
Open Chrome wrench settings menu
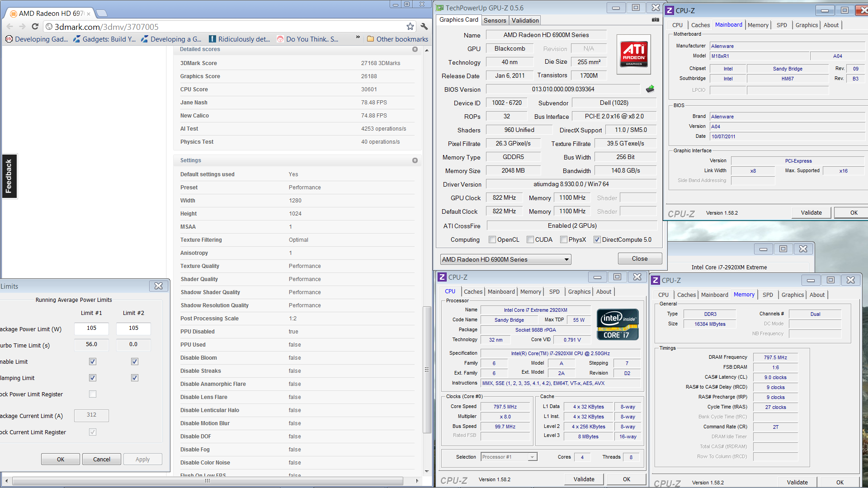(424, 27)
